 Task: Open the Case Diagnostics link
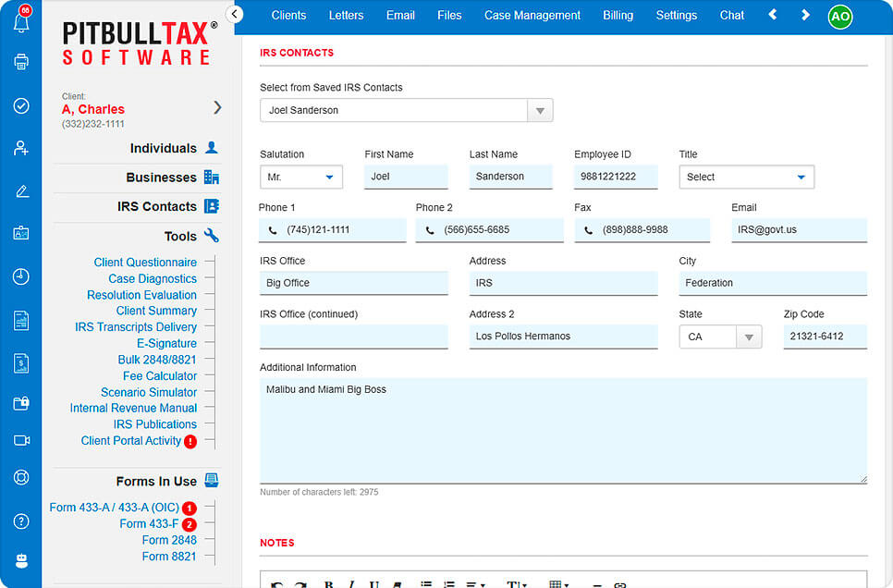pos(153,278)
